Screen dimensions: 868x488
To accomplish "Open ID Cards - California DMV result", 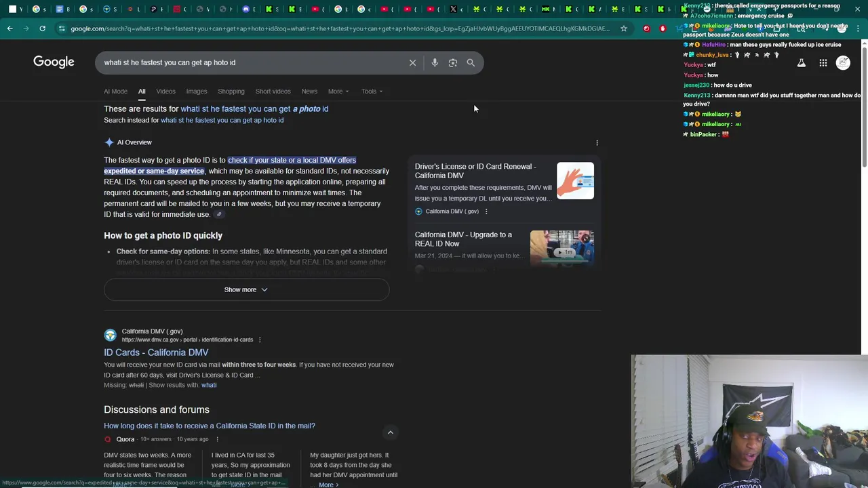I will click(156, 352).
